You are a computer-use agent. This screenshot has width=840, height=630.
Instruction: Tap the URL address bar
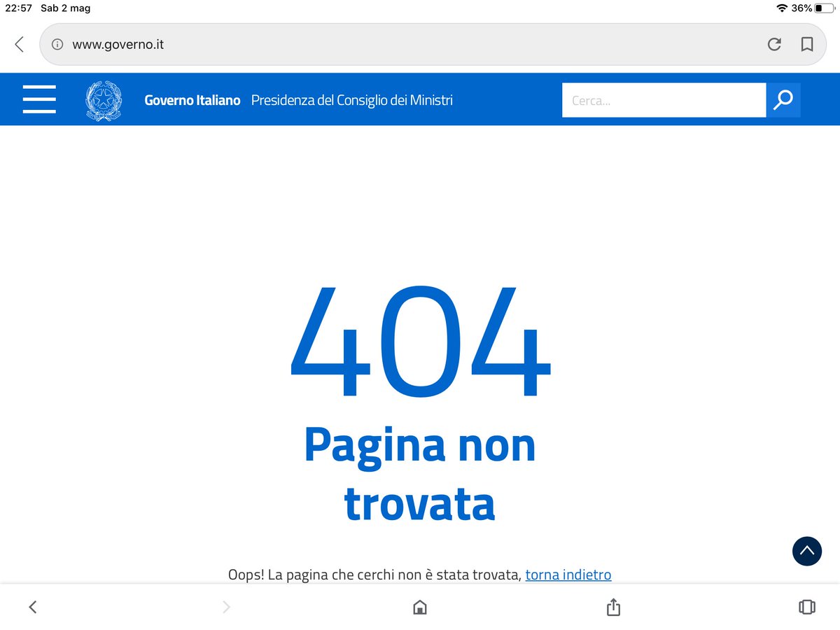click(x=280, y=44)
